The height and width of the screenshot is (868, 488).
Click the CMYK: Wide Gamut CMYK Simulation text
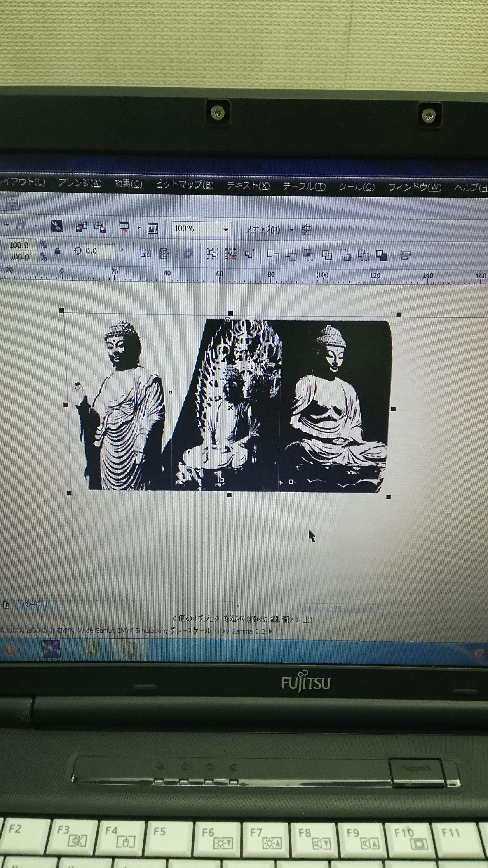pyautogui.click(x=111, y=630)
